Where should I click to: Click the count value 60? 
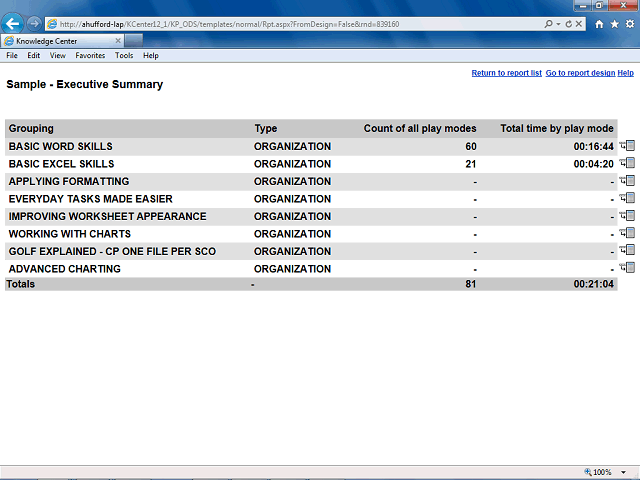tap(471, 146)
